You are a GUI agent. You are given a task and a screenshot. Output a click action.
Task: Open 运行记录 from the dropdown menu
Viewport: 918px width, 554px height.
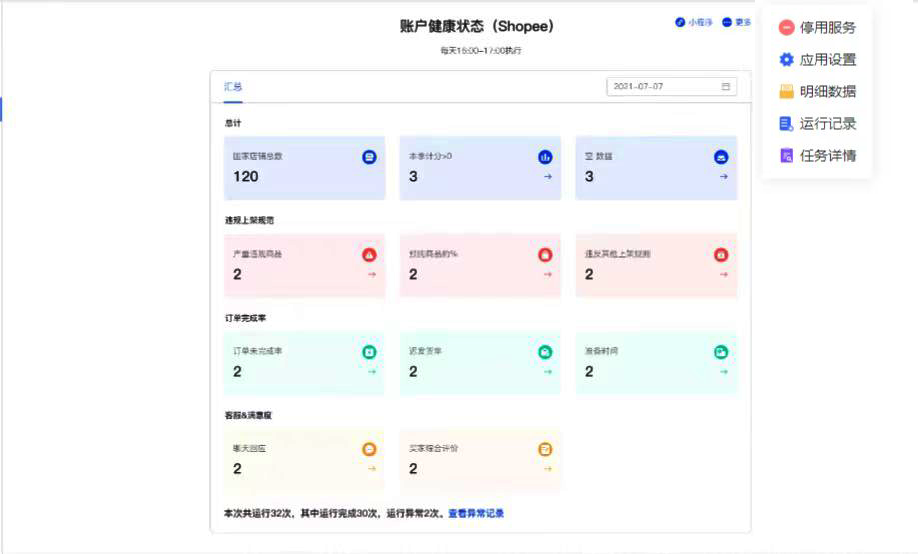pos(817,124)
